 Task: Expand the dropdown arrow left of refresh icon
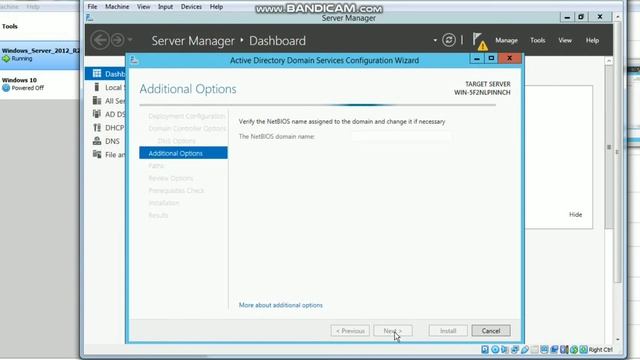coord(435,40)
